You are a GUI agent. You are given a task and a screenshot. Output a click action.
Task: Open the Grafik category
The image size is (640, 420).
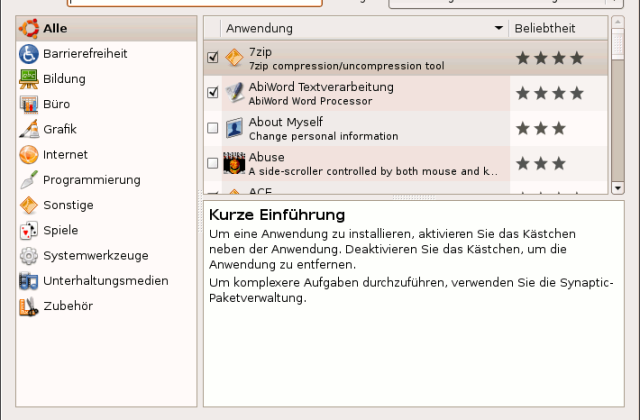pos(106,129)
